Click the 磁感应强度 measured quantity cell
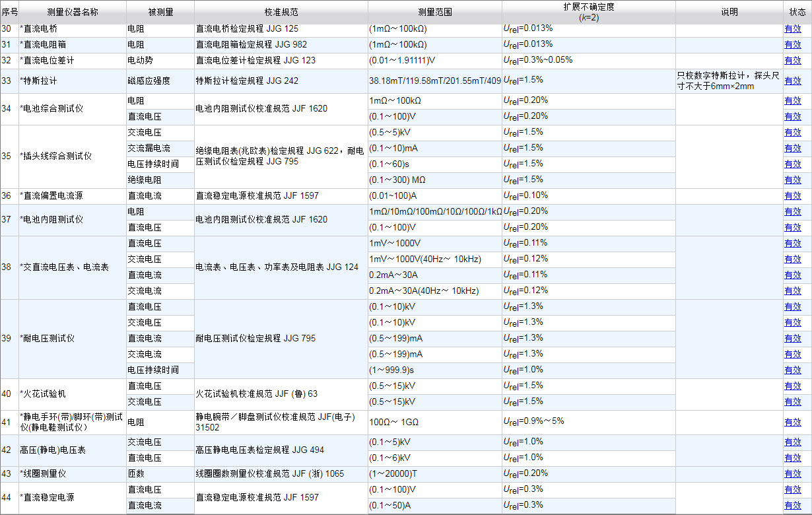 pos(160,81)
